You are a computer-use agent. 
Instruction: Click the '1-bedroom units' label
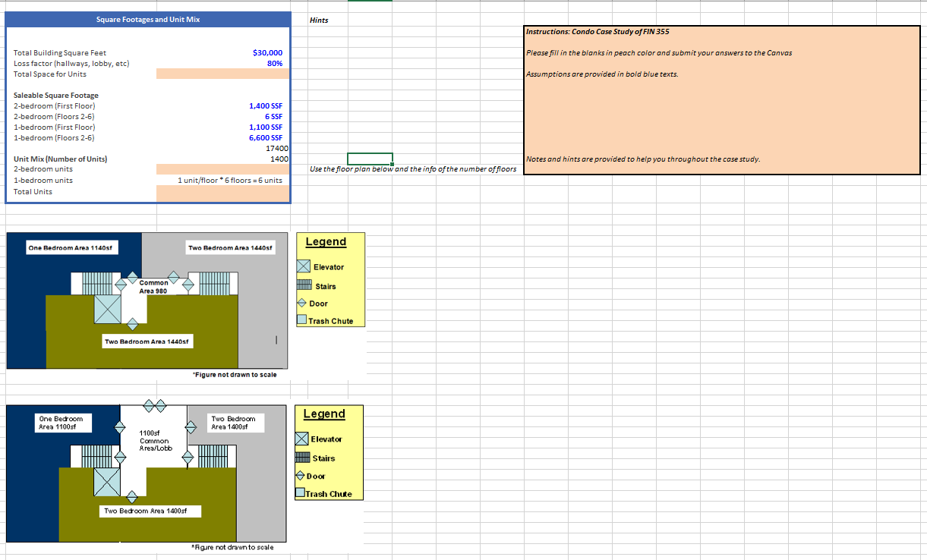pos(43,181)
